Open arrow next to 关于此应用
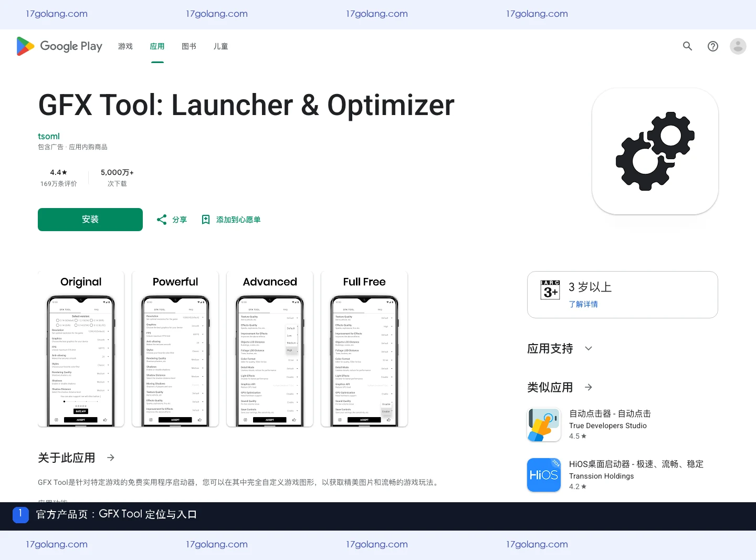Screen dimensions: 756x560 click(111, 458)
